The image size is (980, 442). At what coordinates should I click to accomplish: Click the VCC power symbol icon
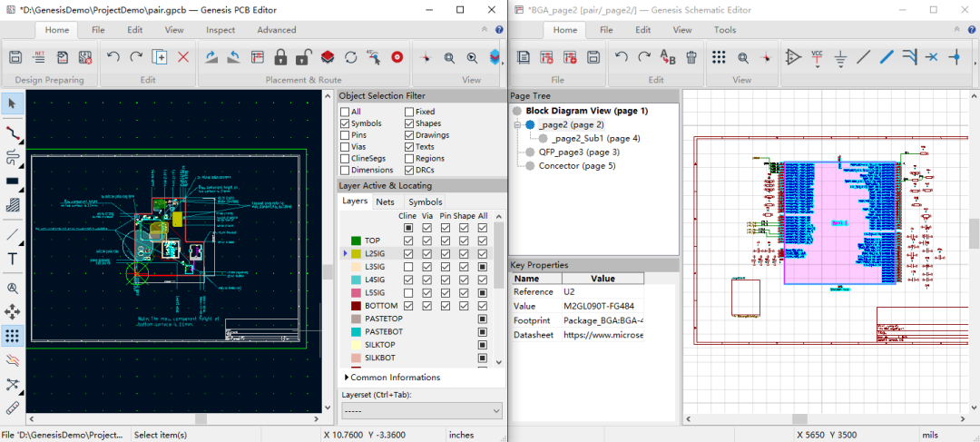pyautogui.click(x=817, y=57)
